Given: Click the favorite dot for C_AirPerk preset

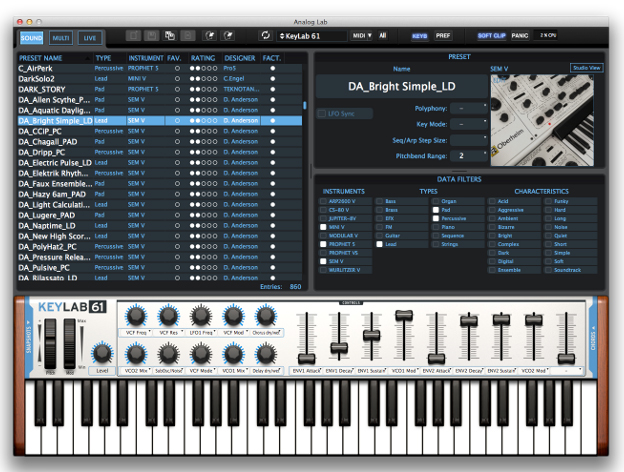Looking at the screenshot, I should click(x=177, y=67).
